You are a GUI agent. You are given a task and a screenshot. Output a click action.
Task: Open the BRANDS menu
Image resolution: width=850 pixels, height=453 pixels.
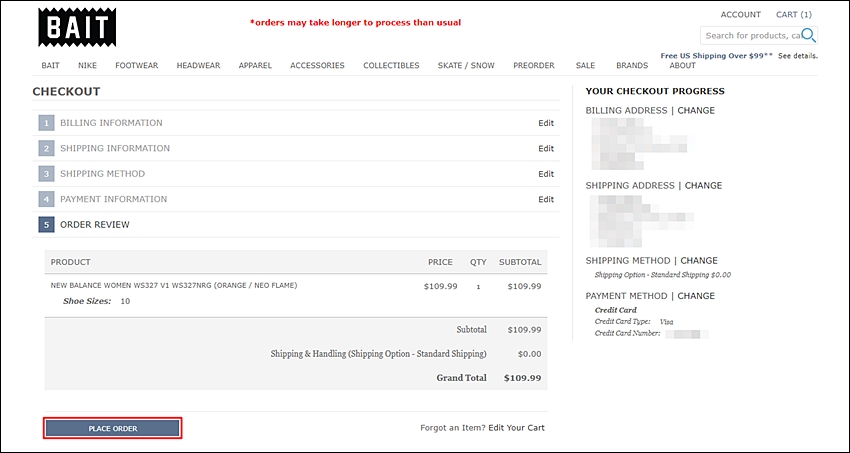click(632, 66)
